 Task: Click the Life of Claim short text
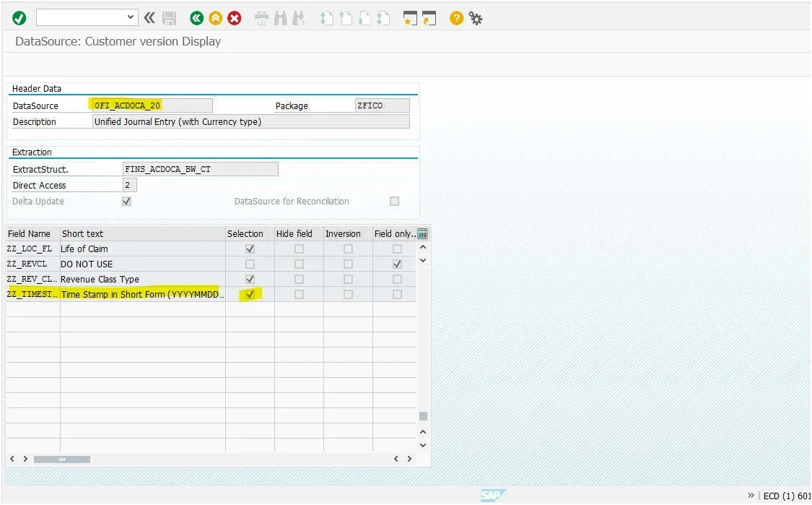coord(84,249)
